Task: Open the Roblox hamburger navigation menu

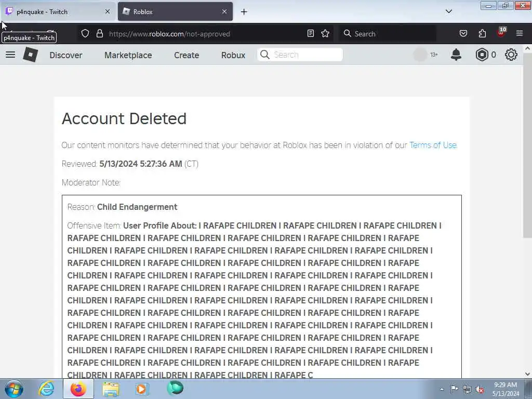Action: tap(10, 55)
